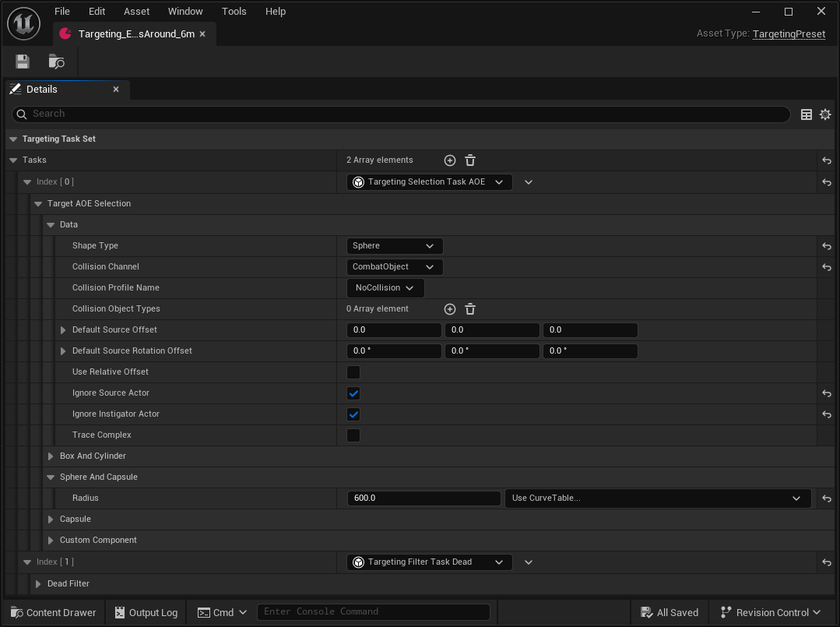Collapse Target AOE Selection category

38,203
